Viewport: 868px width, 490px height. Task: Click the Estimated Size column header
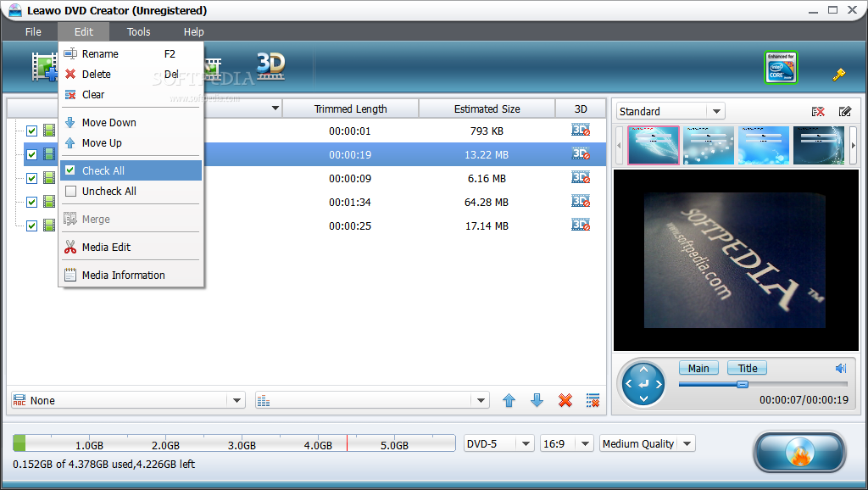click(487, 109)
